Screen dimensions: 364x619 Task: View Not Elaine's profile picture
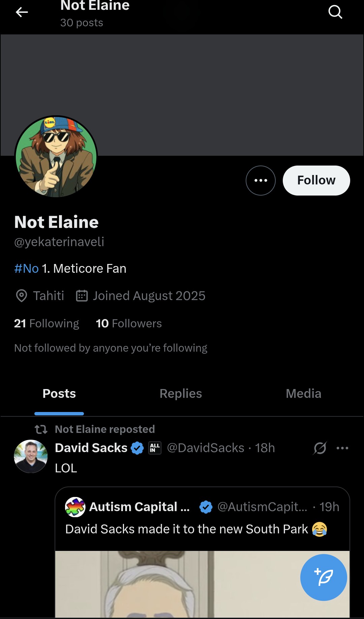click(56, 157)
